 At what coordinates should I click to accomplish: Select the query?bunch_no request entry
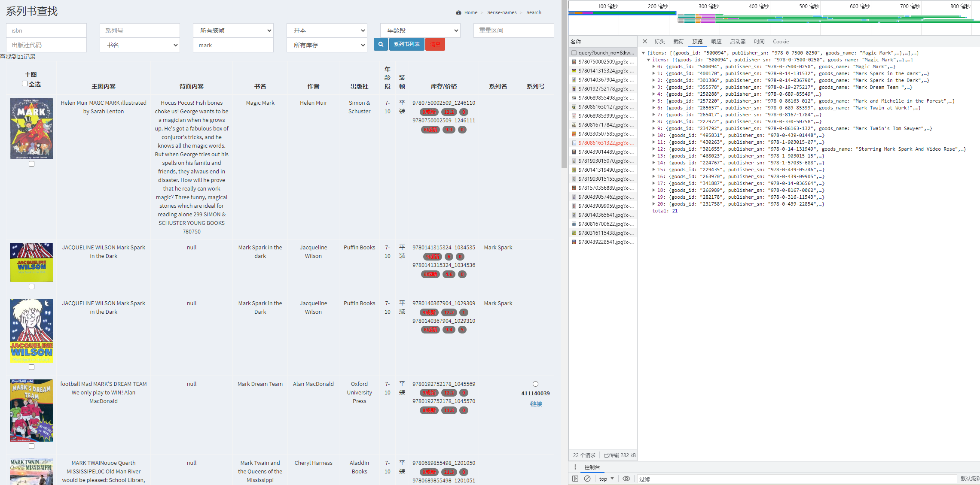602,53
